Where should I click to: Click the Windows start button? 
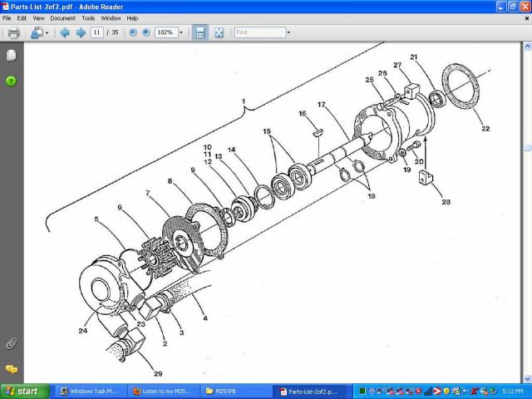(25, 392)
